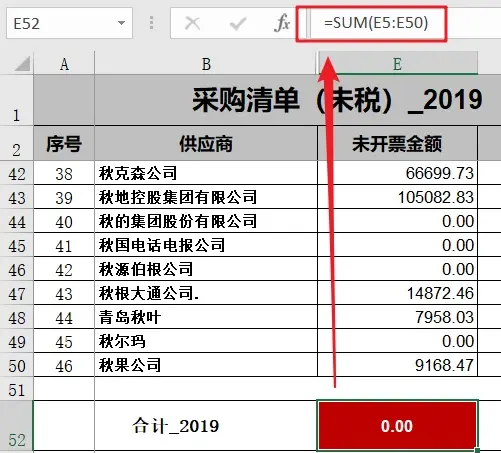The width and height of the screenshot is (501, 453).
Task: Open the Name Box dropdown arrow
Action: 121,23
